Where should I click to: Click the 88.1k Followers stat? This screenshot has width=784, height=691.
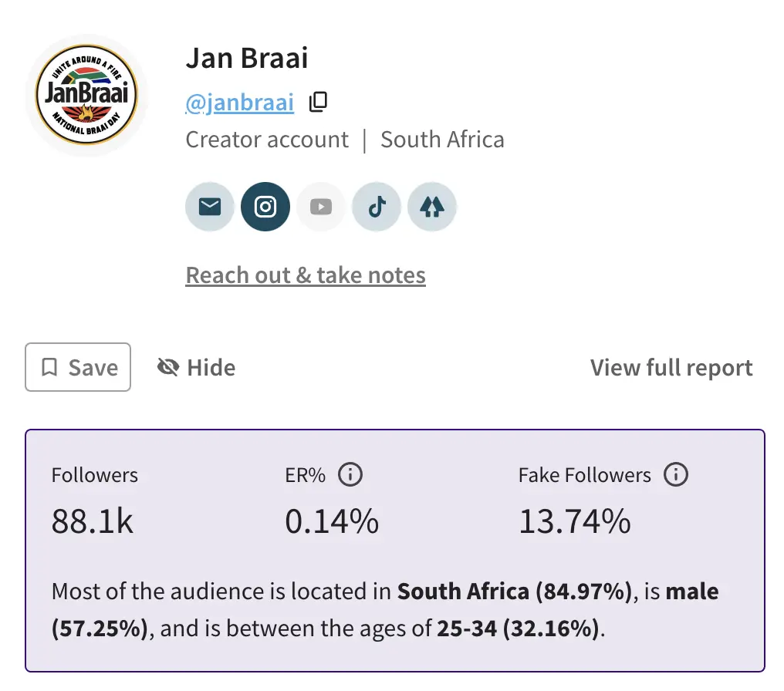pyautogui.click(x=92, y=521)
